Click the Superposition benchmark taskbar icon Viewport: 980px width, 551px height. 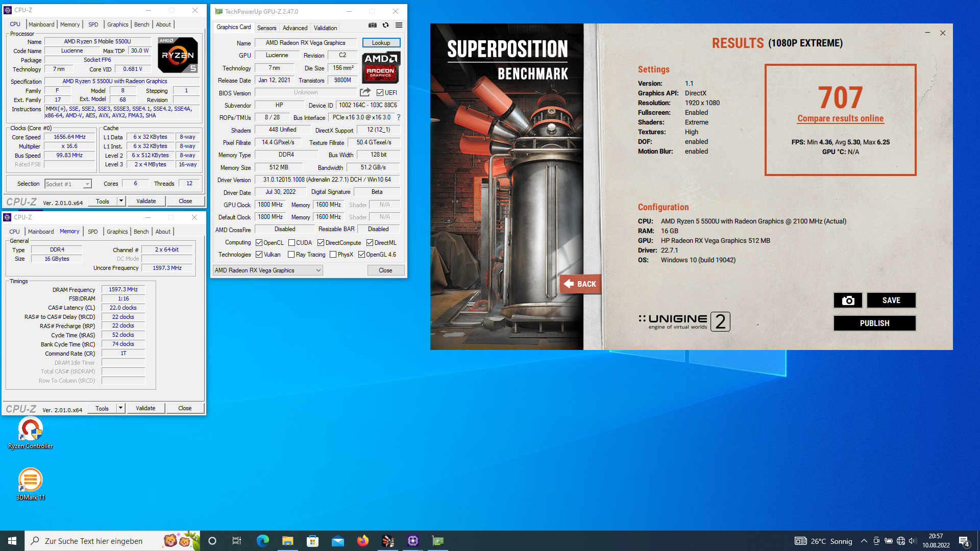388,541
